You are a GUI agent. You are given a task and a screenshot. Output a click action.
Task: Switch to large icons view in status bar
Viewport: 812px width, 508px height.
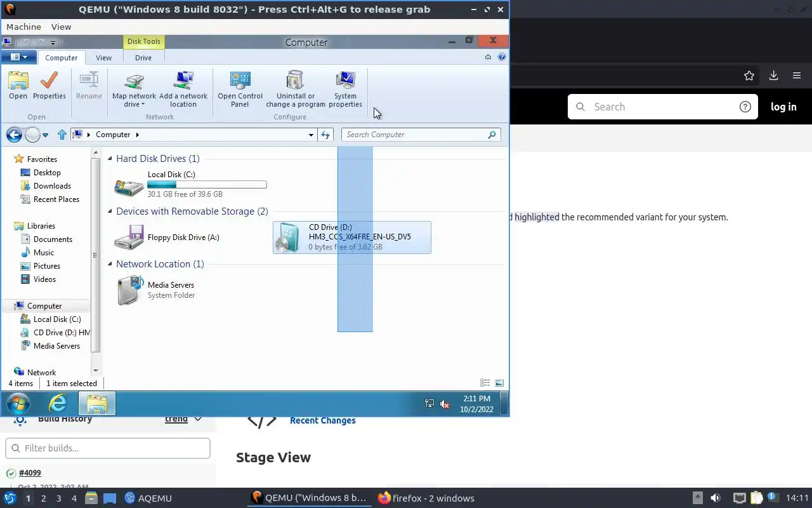tap(499, 383)
